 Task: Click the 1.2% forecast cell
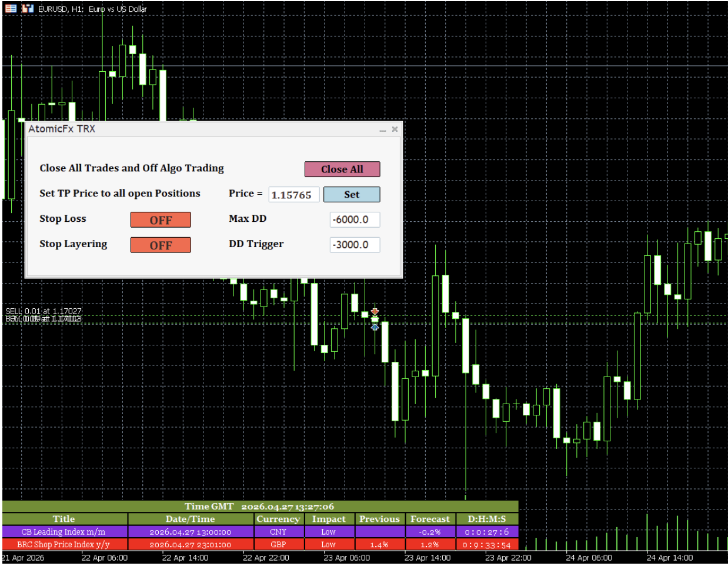[430, 545]
